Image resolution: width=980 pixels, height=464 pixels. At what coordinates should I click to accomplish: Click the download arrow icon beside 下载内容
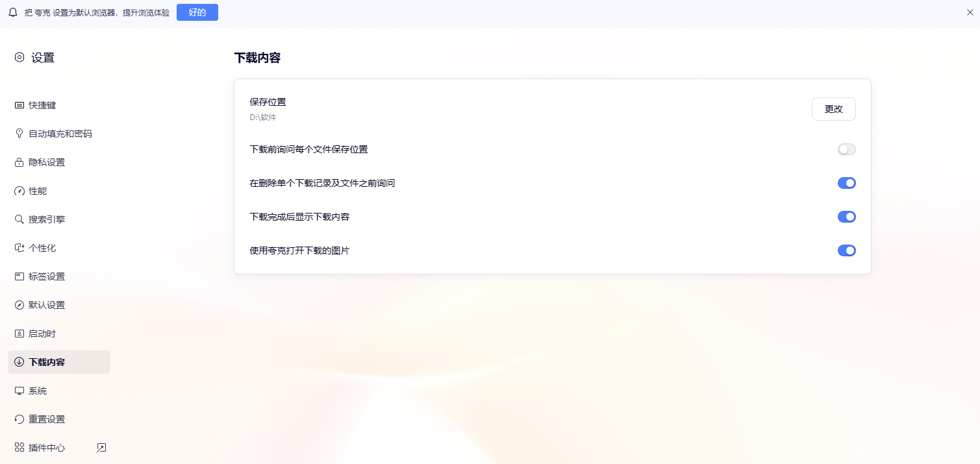pyautogui.click(x=19, y=362)
